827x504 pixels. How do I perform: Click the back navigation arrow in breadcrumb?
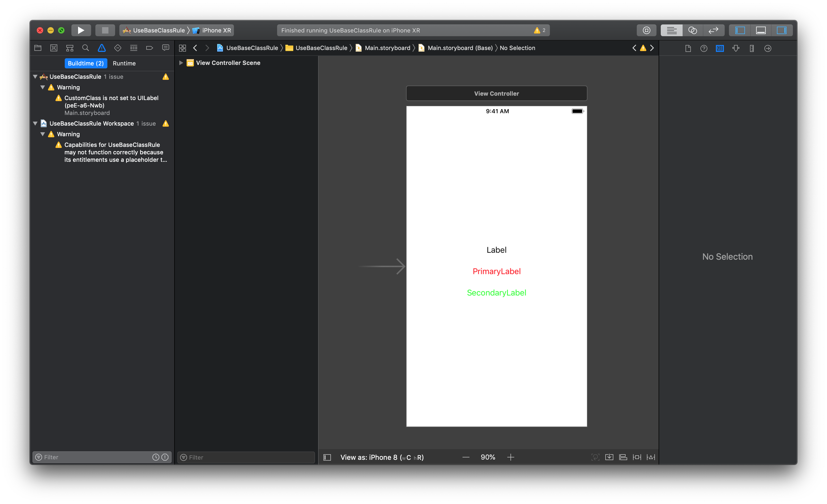coord(196,48)
